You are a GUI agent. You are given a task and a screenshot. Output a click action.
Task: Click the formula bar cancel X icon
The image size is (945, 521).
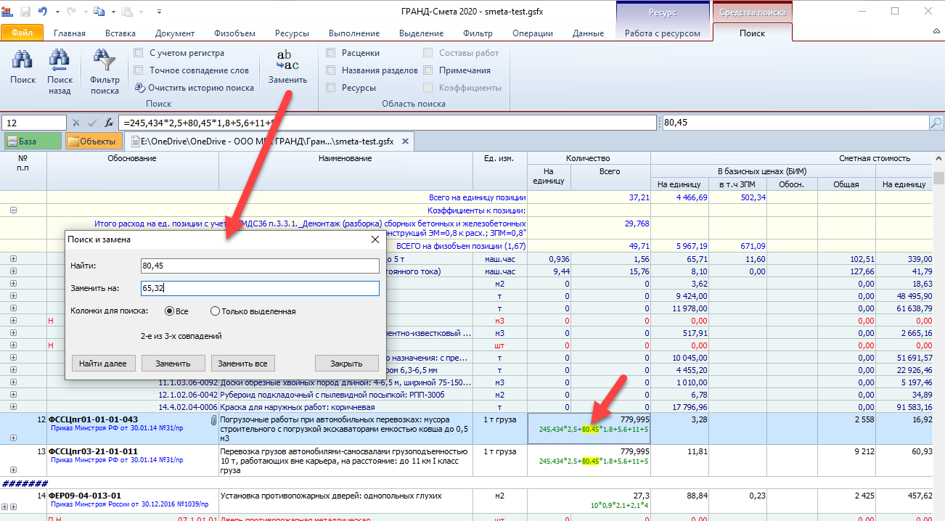point(76,122)
